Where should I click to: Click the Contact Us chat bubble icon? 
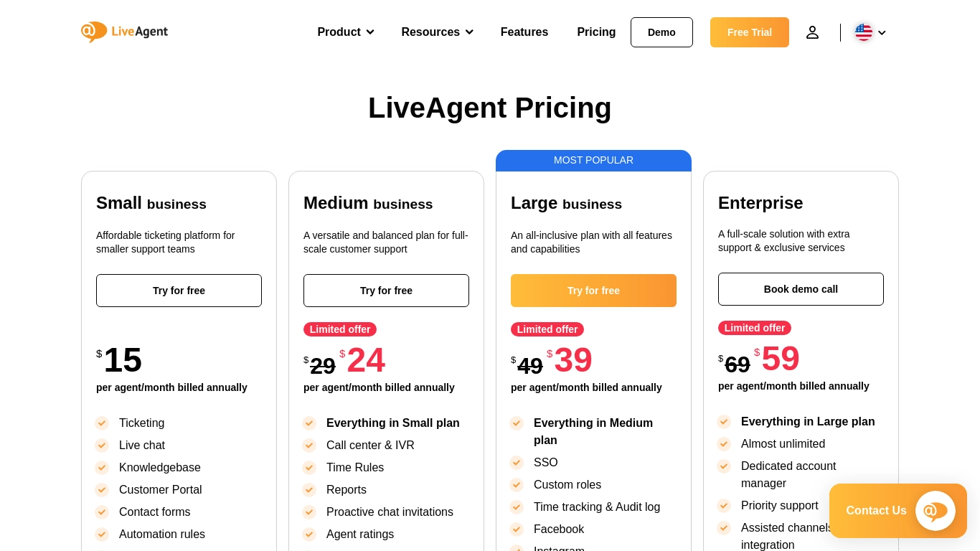tap(935, 511)
